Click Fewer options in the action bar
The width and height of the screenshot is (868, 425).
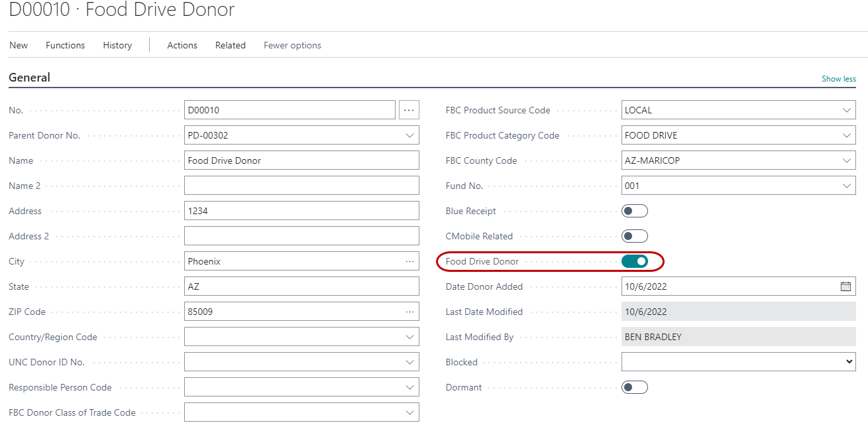click(292, 45)
